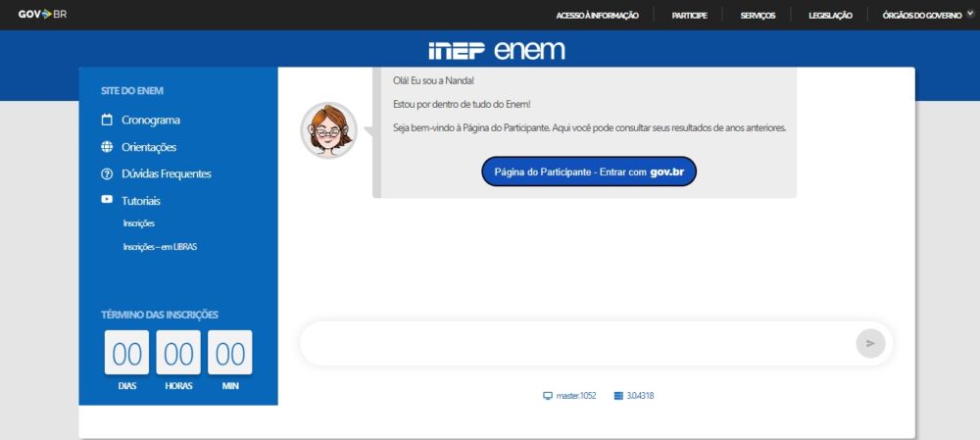Open the Participe menu item
This screenshot has width=980, height=440.
point(689,15)
